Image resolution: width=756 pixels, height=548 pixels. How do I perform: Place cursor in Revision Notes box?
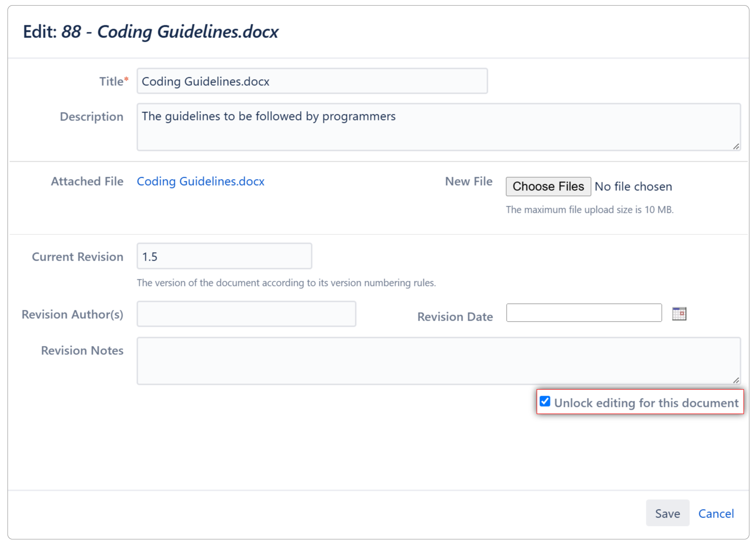(438, 361)
